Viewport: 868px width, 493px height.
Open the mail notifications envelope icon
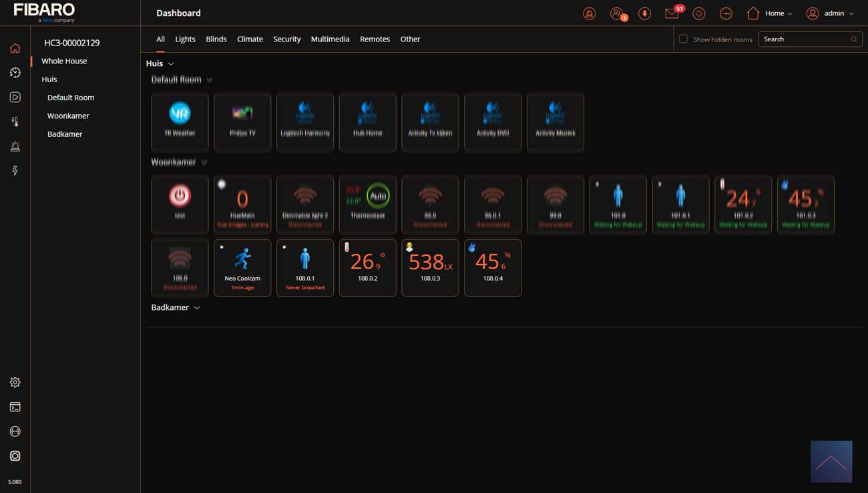pos(672,13)
